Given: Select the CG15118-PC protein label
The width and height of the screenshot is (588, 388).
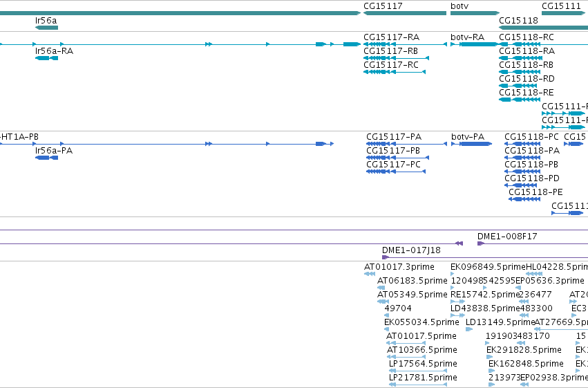Looking at the screenshot, I should [x=532, y=137].
